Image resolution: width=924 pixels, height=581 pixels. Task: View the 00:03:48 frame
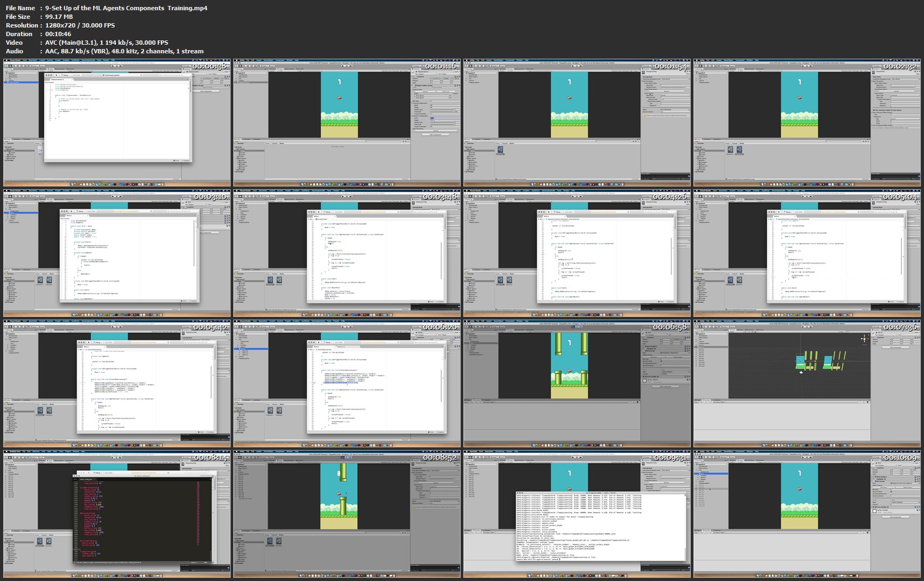pos(347,253)
